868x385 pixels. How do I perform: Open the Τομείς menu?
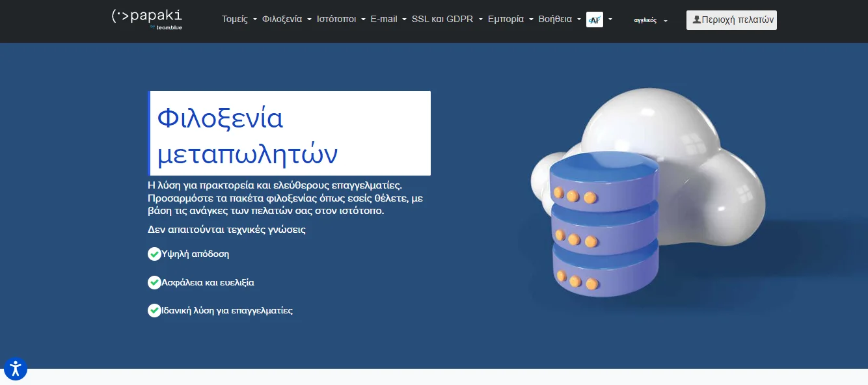click(x=239, y=20)
